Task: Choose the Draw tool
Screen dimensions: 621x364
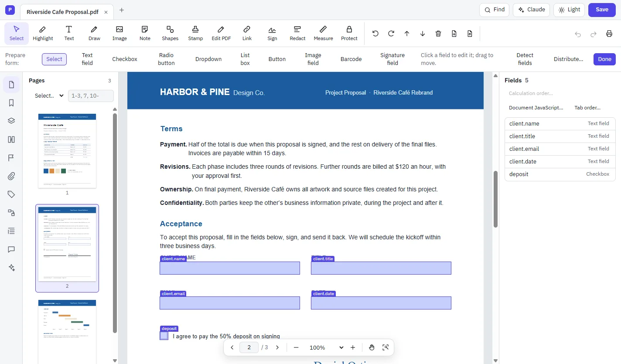Action: (x=94, y=34)
